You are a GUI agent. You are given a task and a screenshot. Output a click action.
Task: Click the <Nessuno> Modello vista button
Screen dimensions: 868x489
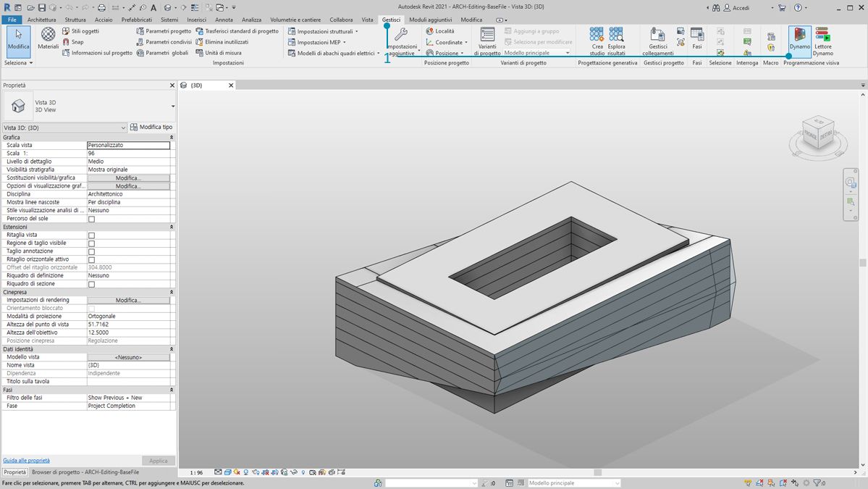pyautogui.click(x=128, y=357)
